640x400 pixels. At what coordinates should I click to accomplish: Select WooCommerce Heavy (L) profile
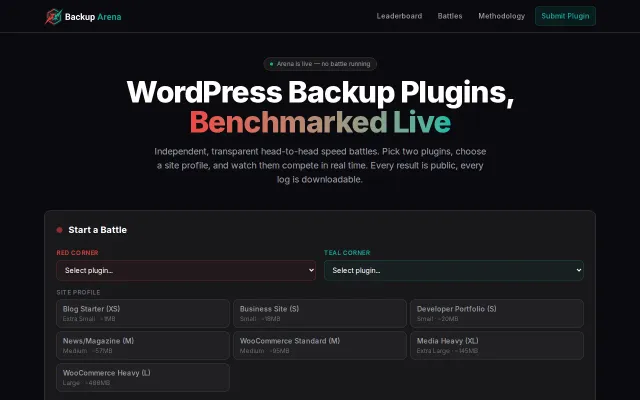coord(143,378)
